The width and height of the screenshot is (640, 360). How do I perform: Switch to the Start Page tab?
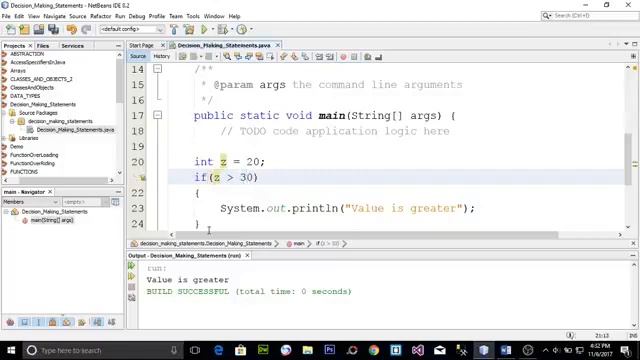(141, 45)
